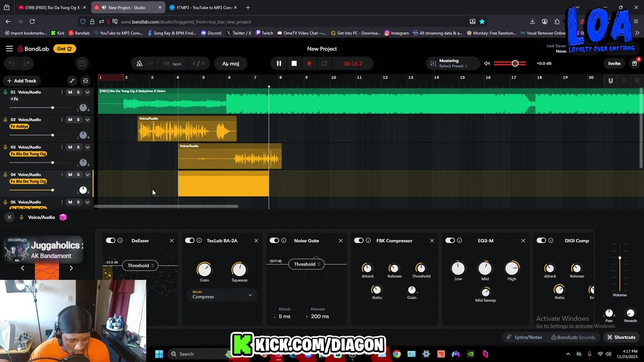Click the red record button
Viewport: 644px width, 362px height.
309,63
